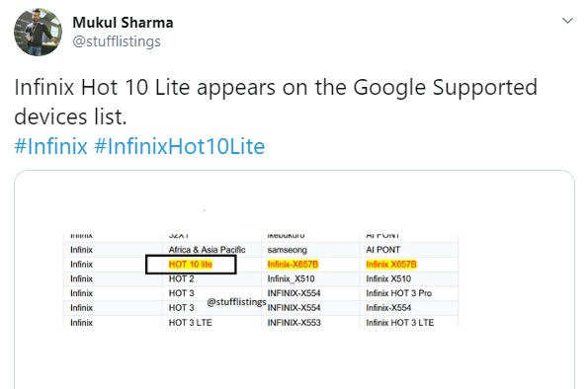Click the @stufflistings watermark in image
The width and height of the screenshot is (588, 389).
click(x=236, y=302)
